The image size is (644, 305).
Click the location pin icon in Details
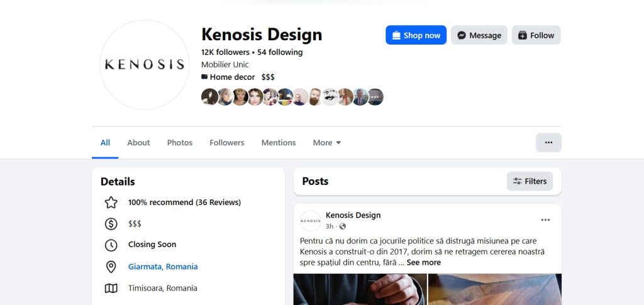click(x=111, y=267)
